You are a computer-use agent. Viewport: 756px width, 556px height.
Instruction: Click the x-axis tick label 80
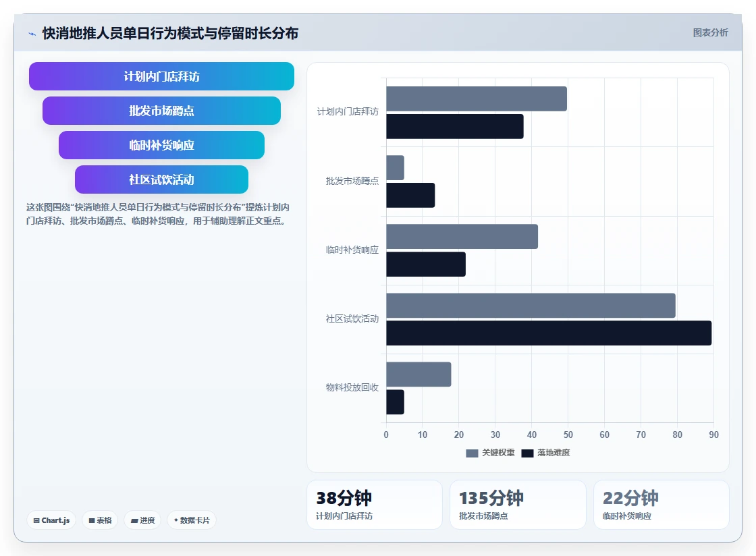coord(678,435)
